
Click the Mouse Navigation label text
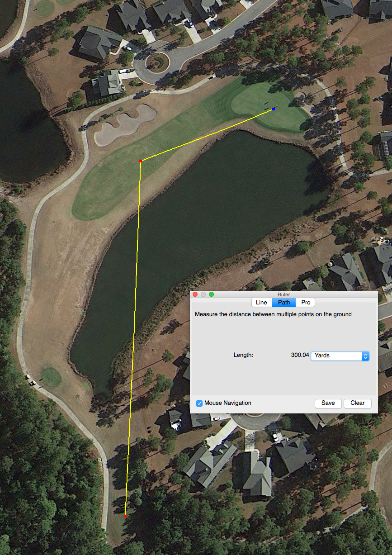(x=228, y=403)
